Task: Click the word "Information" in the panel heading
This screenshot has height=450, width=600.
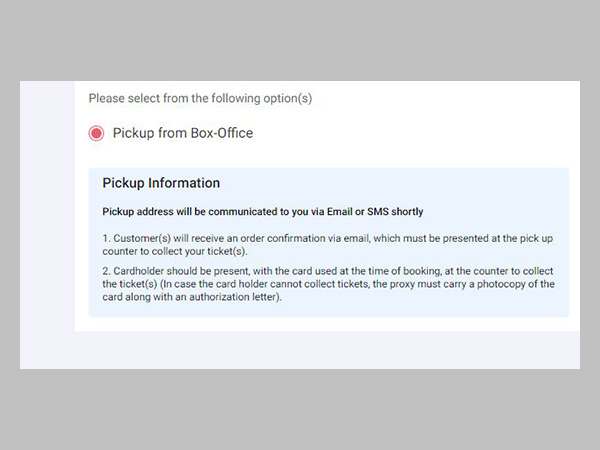Action: pos(184,183)
